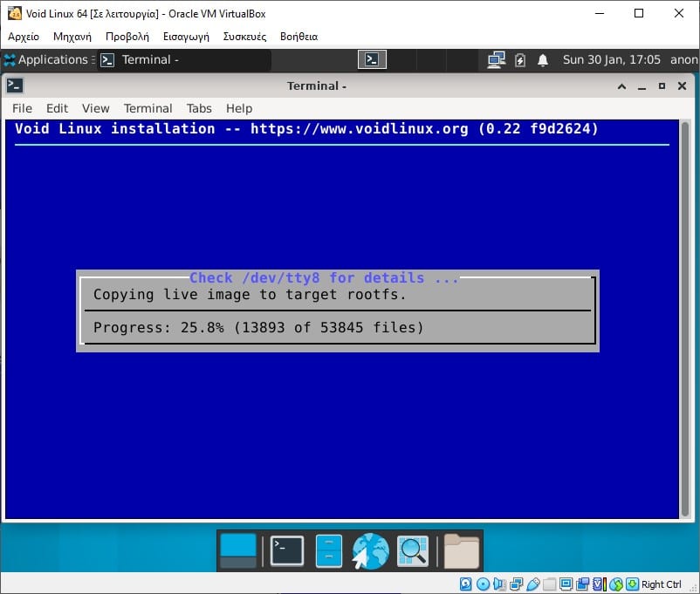Screen dimensions: 700x594
Task: Toggle mouse pointer integration indicator
Action: tap(614, 584)
